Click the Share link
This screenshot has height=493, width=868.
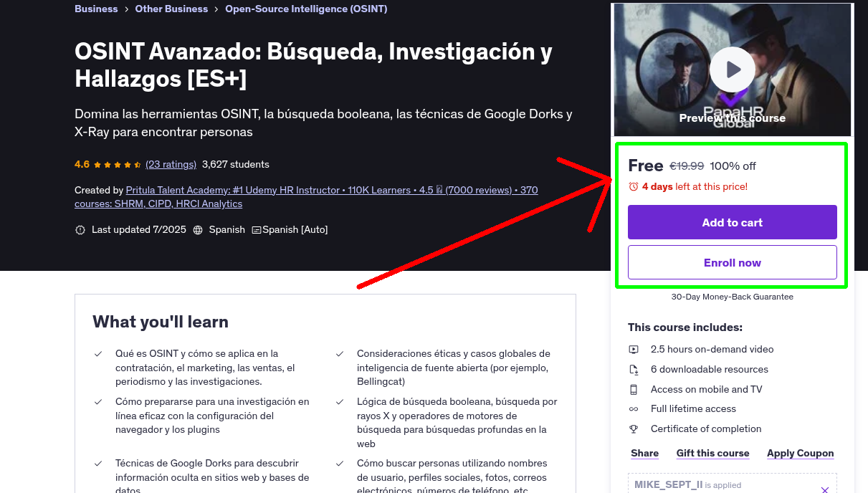click(644, 453)
